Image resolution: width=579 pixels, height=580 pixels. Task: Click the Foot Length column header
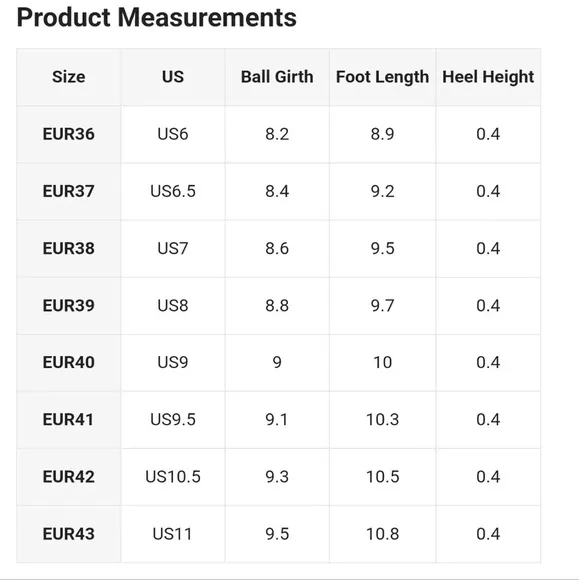click(x=383, y=77)
